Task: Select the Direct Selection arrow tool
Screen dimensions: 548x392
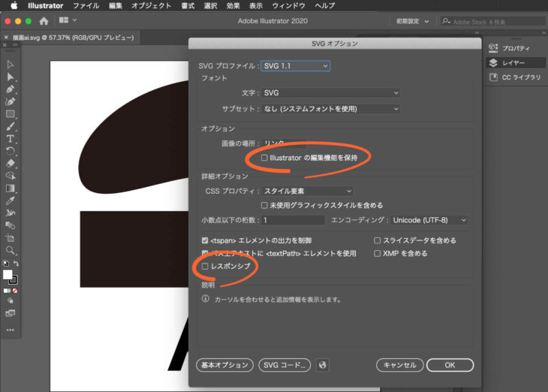Action: coord(11,77)
